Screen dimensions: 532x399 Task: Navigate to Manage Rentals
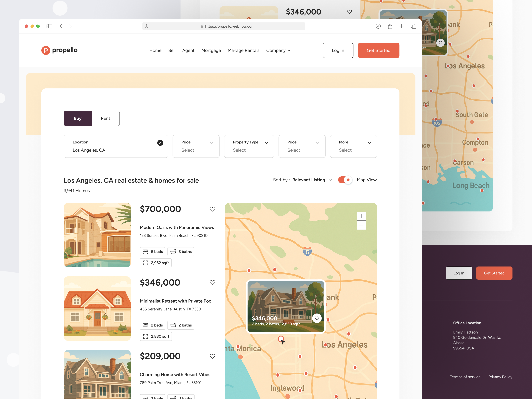click(x=243, y=50)
